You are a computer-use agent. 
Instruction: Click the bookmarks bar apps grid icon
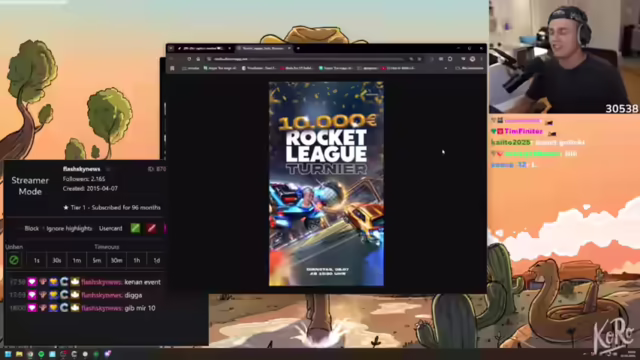pos(172,68)
